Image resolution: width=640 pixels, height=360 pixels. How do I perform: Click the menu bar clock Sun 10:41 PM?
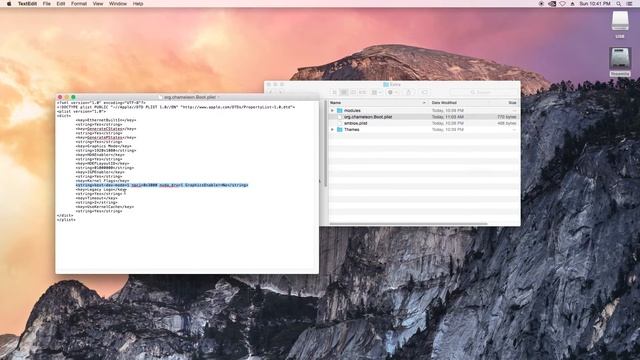[595, 4]
